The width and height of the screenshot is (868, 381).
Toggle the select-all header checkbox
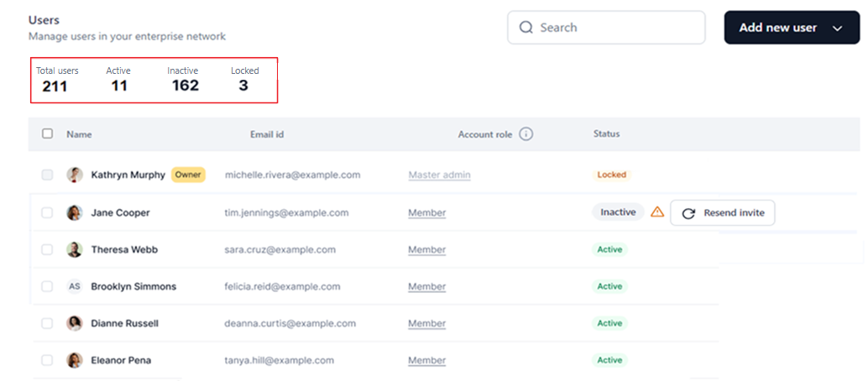pyautogui.click(x=47, y=133)
